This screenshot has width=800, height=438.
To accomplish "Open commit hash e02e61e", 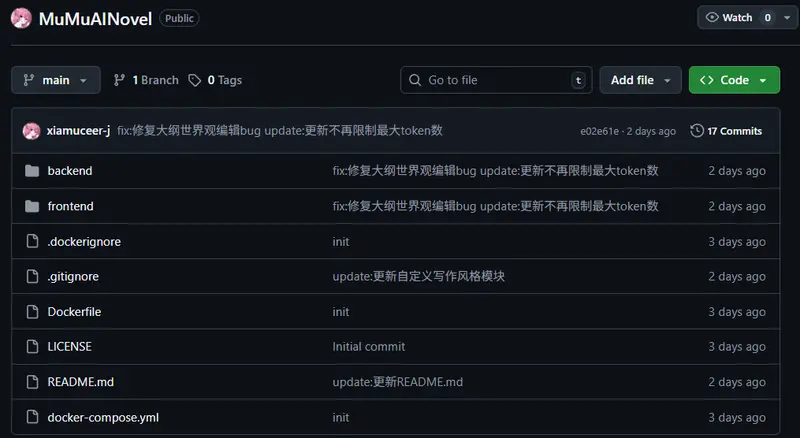I will [600, 131].
